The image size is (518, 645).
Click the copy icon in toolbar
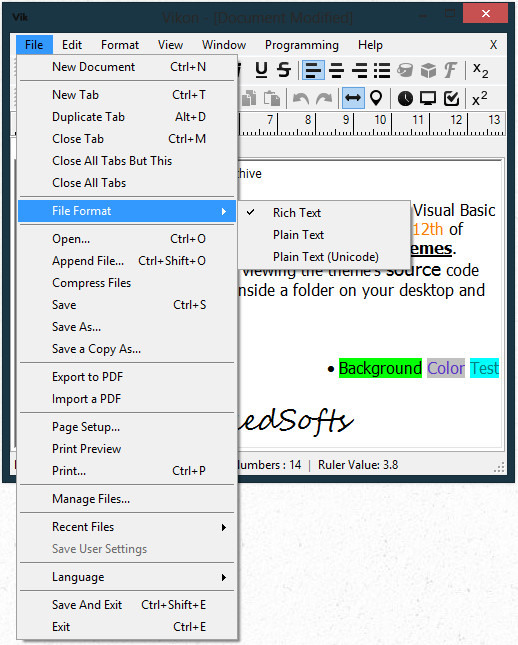249,98
